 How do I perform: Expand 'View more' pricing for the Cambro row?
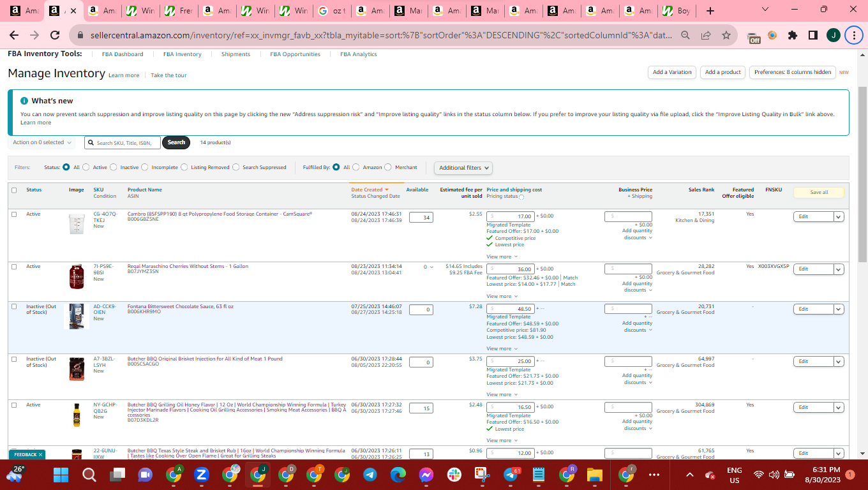501,256
